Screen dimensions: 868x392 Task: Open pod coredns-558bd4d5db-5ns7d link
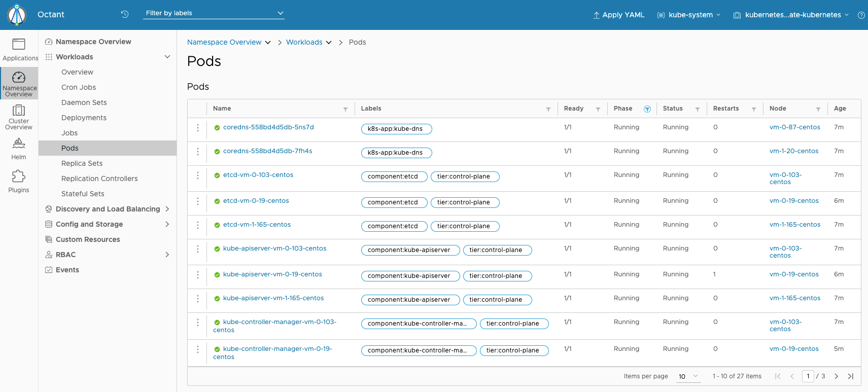pos(268,127)
